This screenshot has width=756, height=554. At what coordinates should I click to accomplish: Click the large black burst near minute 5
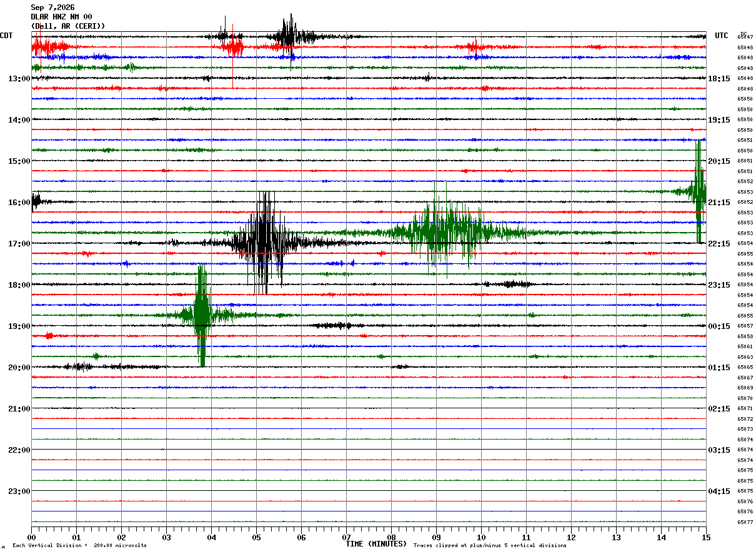point(264,243)
